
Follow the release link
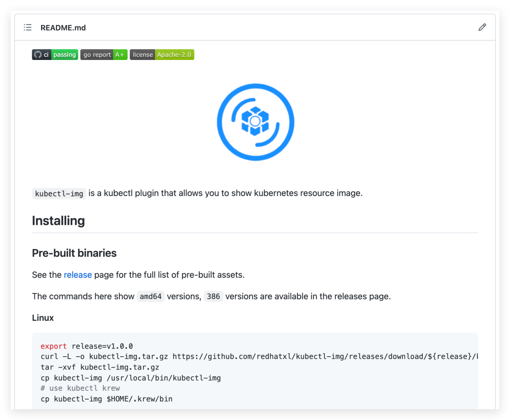tap(78, 275)
